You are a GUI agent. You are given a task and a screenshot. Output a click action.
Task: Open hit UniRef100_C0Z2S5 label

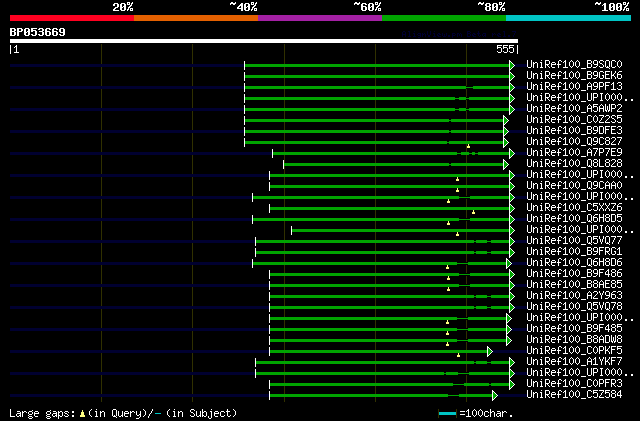point(574,120)
